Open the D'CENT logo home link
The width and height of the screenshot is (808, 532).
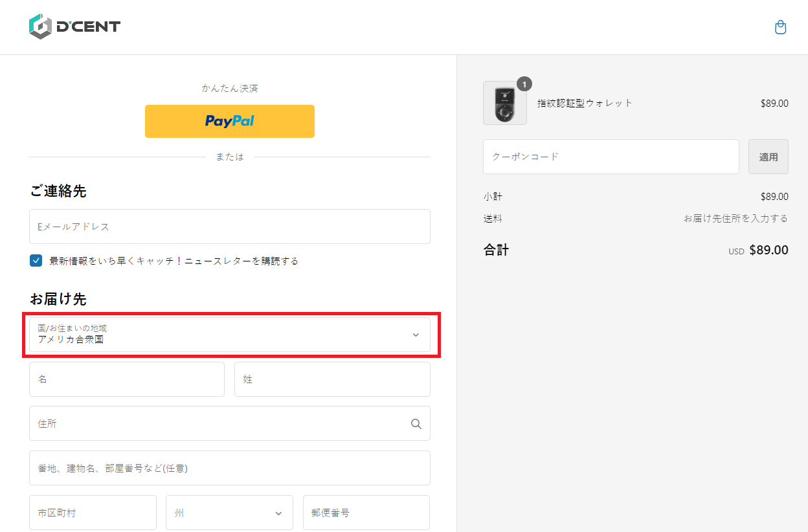74,27
